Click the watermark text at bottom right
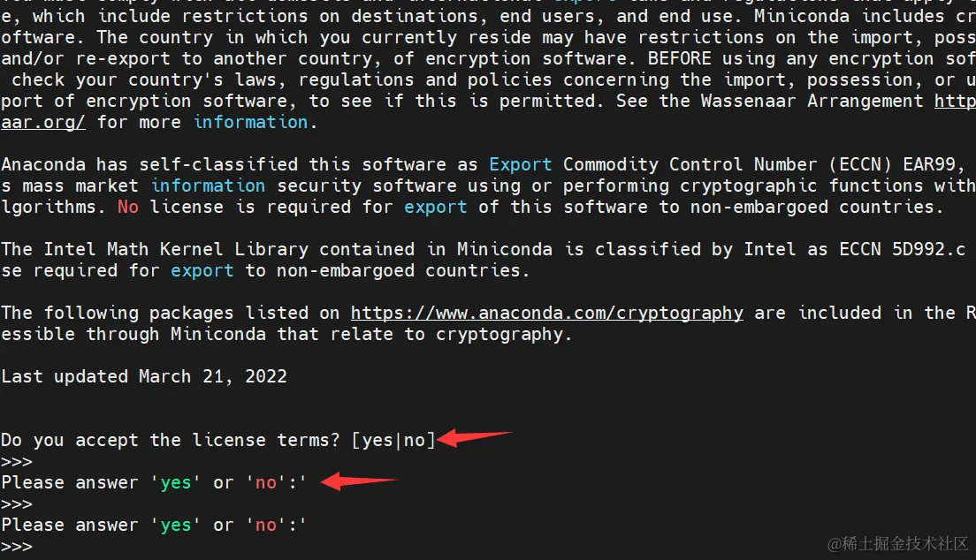Viewport: 976px width, 560px height. pyautogui.click(x=897, y=544)
